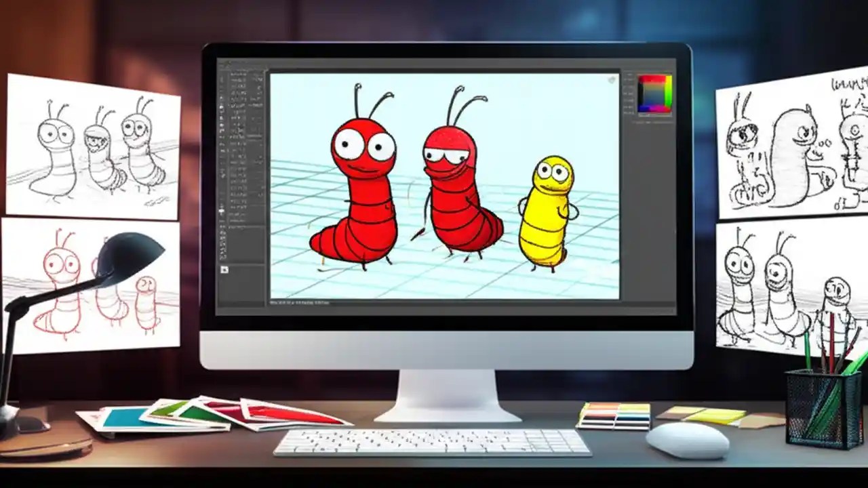This screenshot has width=868, height=488.
Task: Expand the options list beneath the color panel
Action: coord(651,122)
